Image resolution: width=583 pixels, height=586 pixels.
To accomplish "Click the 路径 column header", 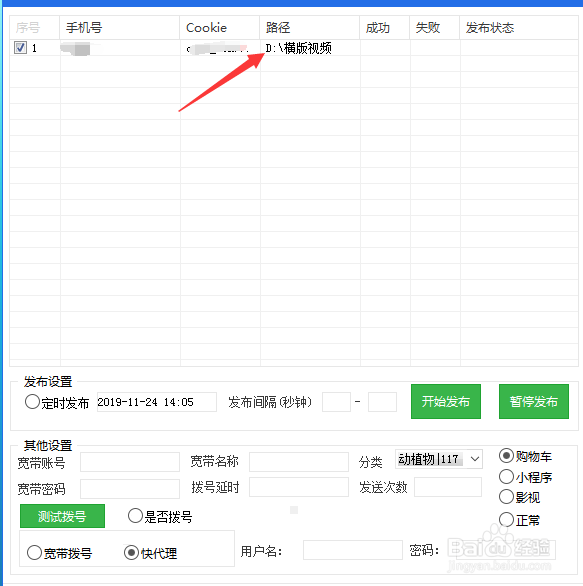I will (x=310, y=28).
